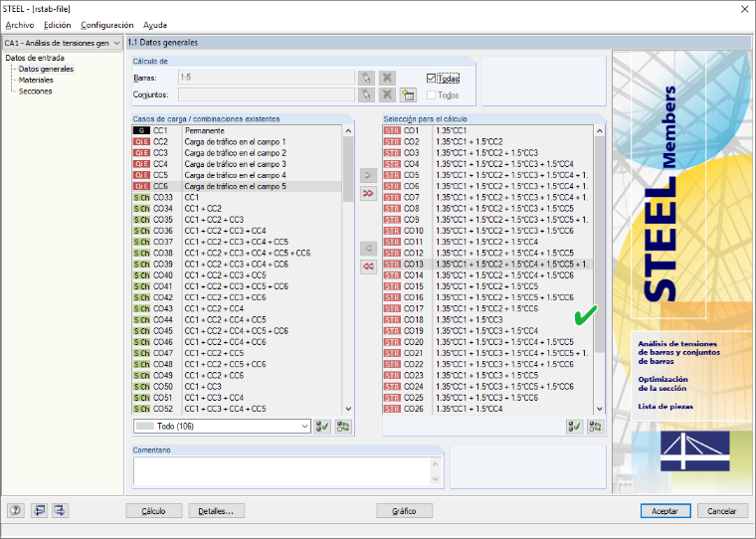756x539 pixels.
Task: Click the Dlubal bridge logo
Action: click(x=694, y=451)
